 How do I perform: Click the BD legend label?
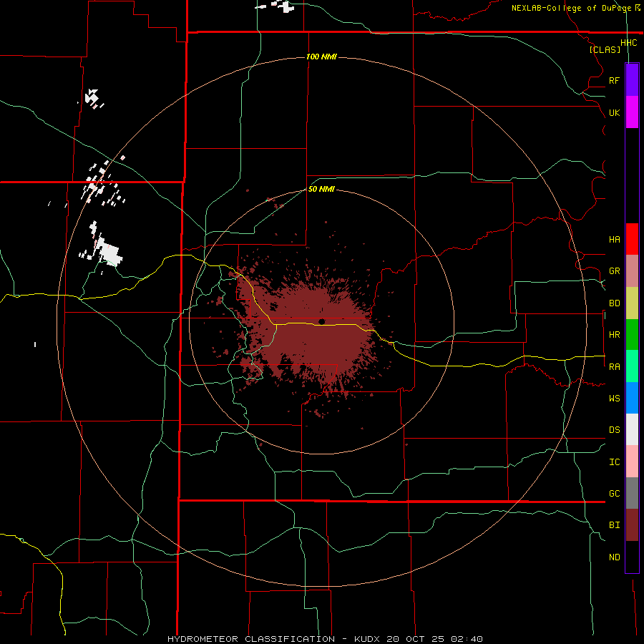[x=614, y=303]
